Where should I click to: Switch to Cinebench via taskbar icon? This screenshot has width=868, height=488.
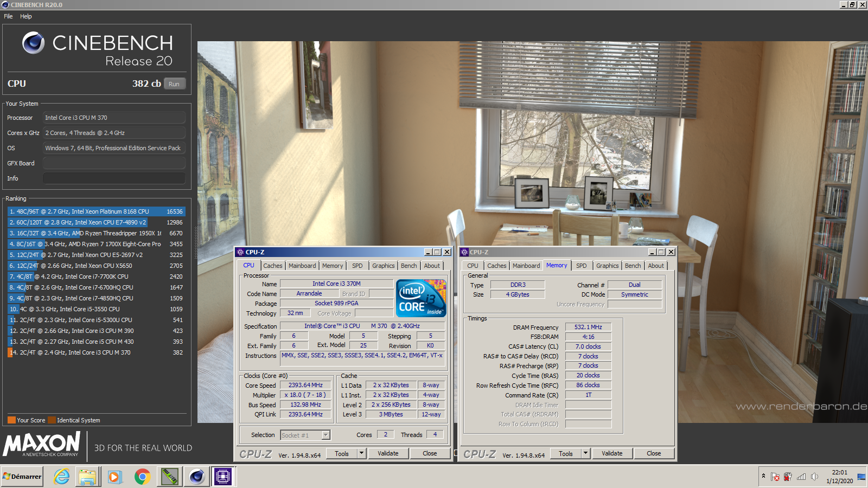click(x=196, y=477)
